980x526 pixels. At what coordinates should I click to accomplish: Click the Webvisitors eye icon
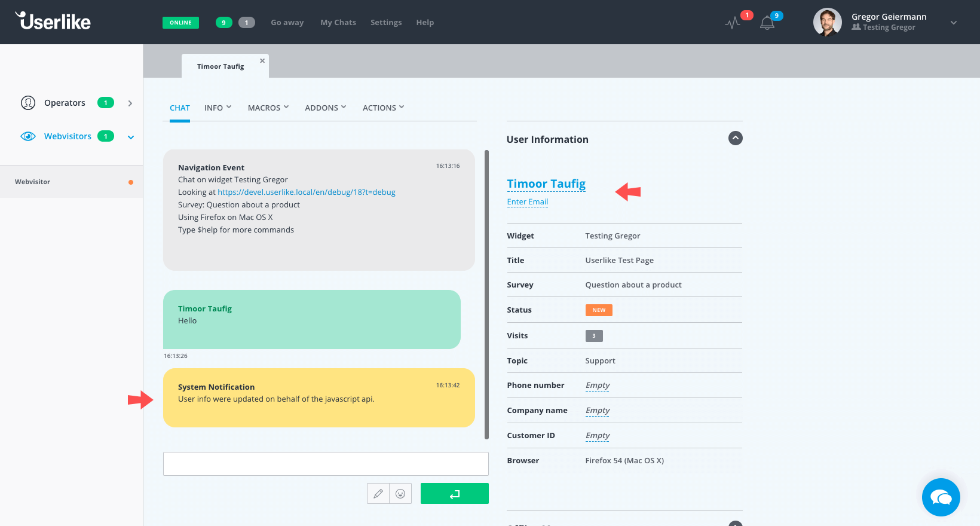(28, 136)
